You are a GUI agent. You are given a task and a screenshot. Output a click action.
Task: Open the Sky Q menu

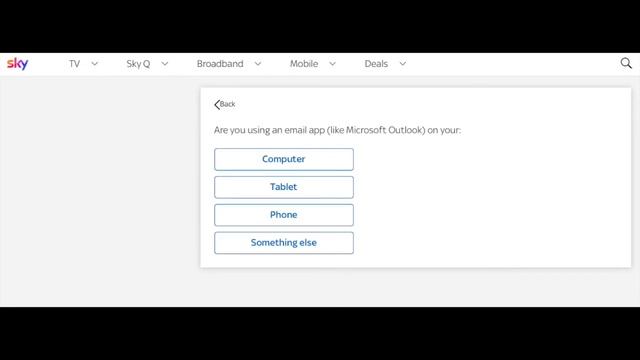tap(138, 64)
